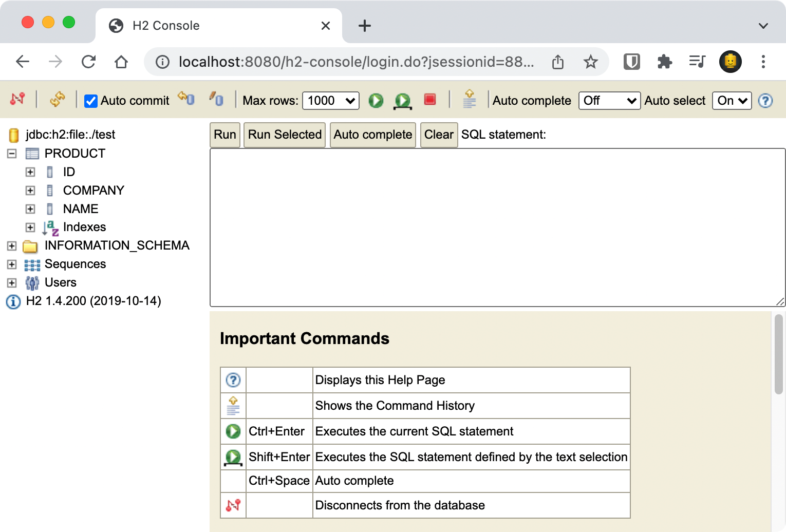Image resolution: width=786 pixels, height=532 pixels.
Task: Open the Command History icon
Action: coord(469,99)
